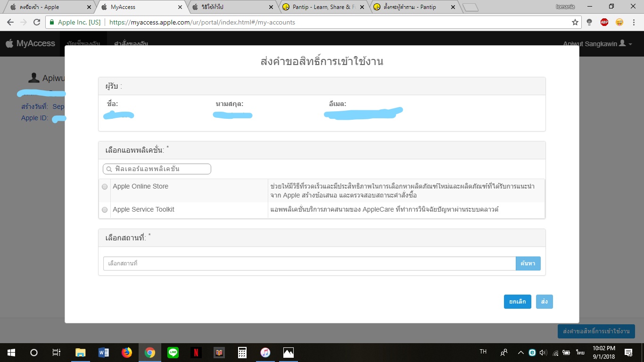
Task: Open Microsoft Word from taskbar
Action: pos(104,352)
